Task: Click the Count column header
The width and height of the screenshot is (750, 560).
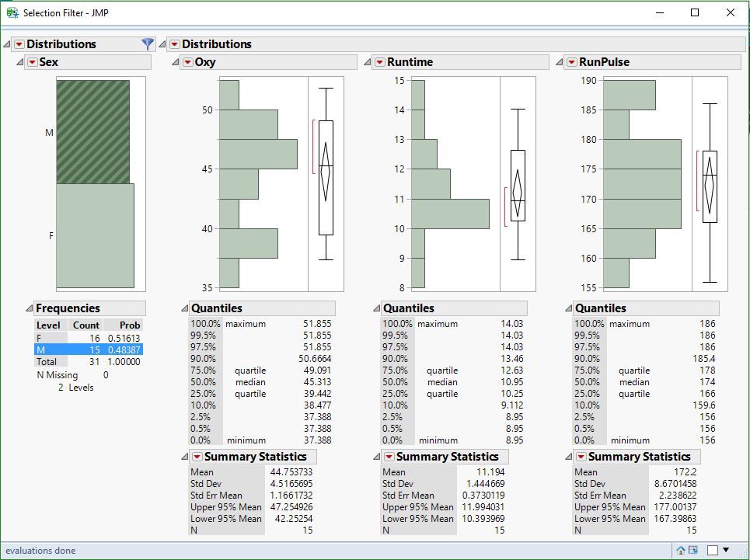Action: tap(86, 325)
